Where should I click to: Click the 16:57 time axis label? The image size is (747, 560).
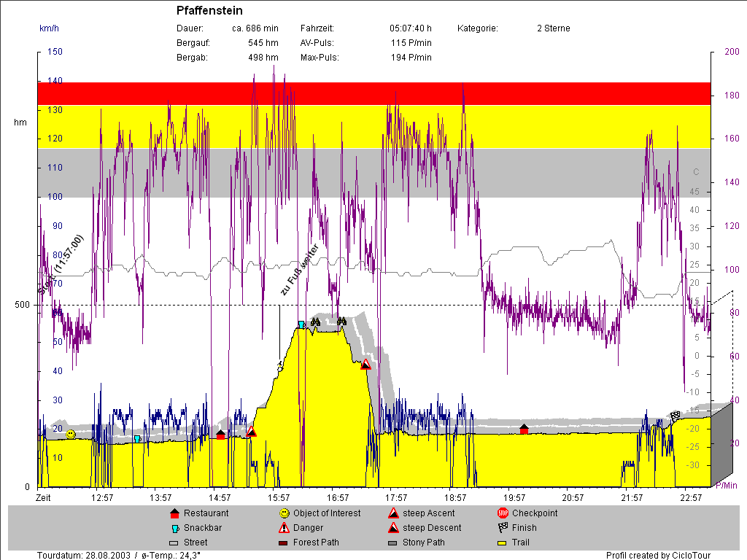tap(337, 498)
